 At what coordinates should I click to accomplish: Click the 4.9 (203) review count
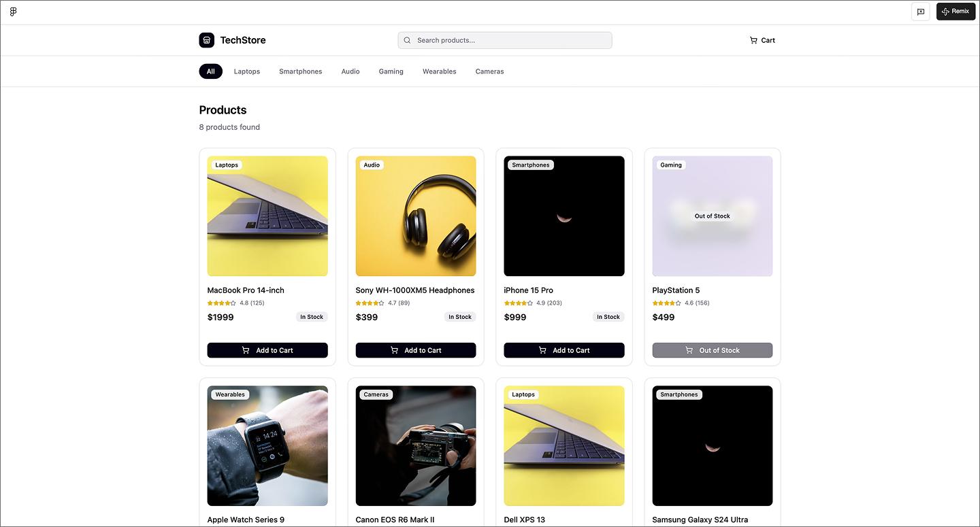click(x=549, y=303)
